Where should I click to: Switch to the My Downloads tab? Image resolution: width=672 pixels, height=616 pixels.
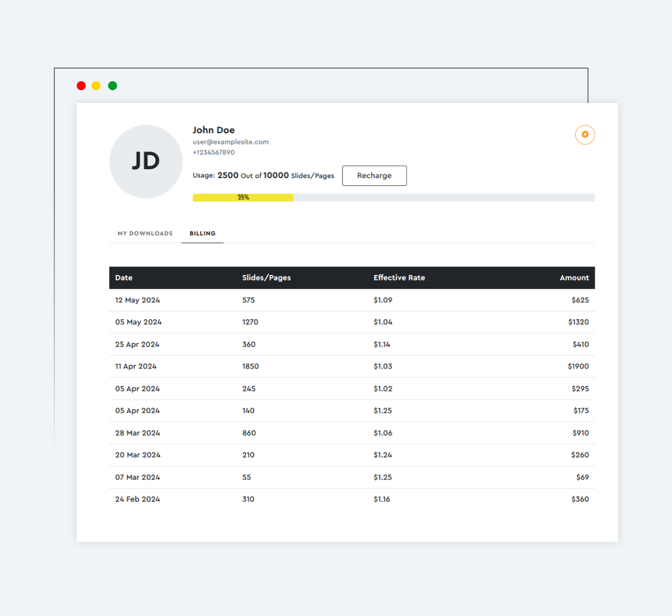click(145, 234)
